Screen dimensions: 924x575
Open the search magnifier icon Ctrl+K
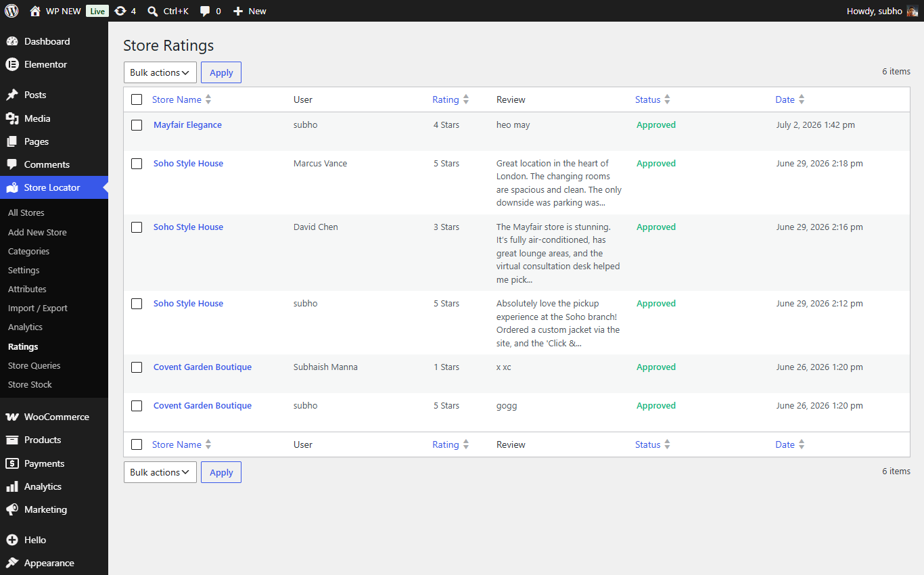click(153, 11)
